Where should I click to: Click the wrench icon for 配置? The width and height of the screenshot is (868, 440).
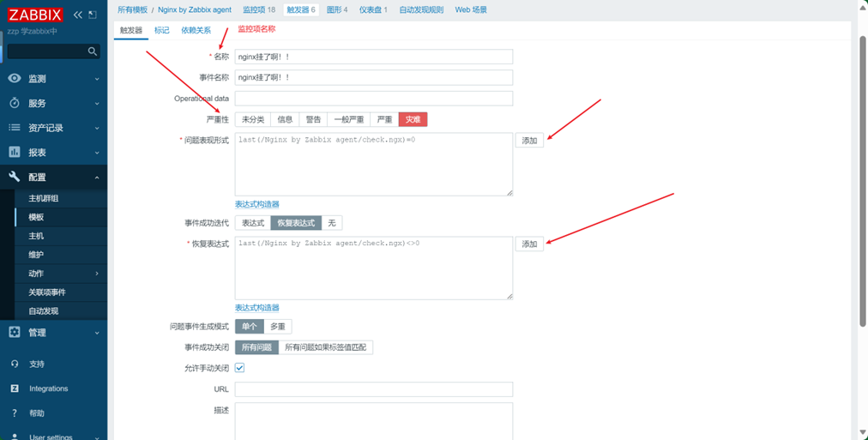[15, 177]
